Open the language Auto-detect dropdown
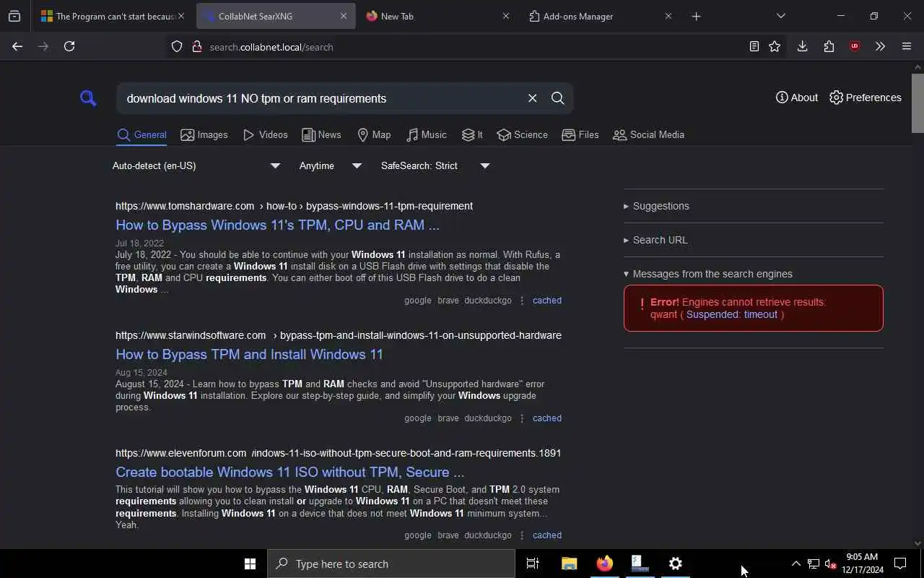 click(x=196, y=165)
